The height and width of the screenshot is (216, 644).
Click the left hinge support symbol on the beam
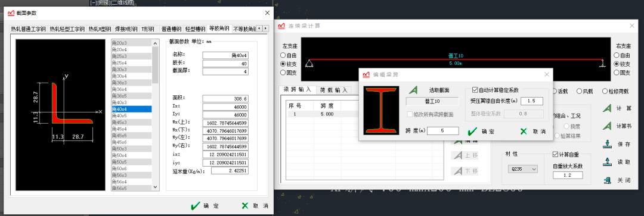coord(309,63)
